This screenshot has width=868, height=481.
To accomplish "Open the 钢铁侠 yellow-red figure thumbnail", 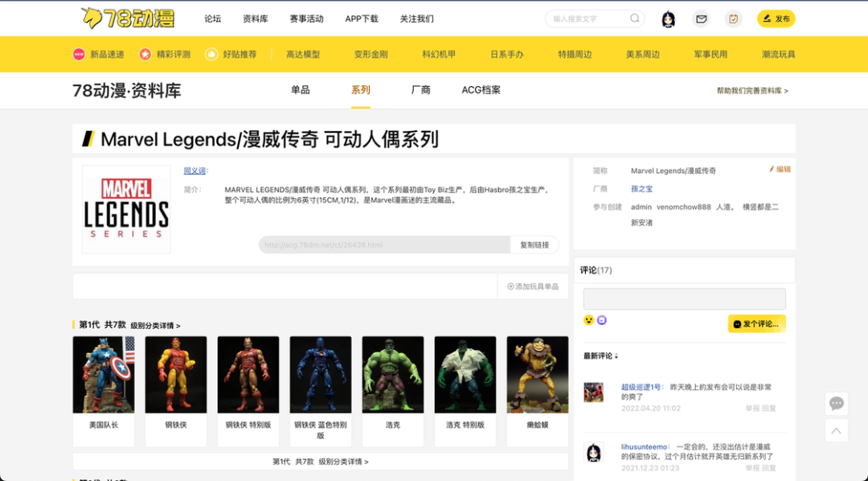I will coord(176,375).
